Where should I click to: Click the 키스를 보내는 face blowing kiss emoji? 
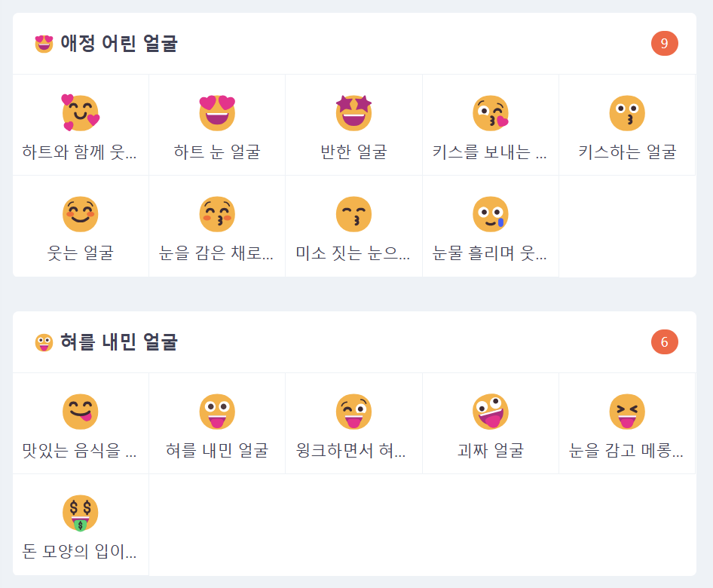490,112
